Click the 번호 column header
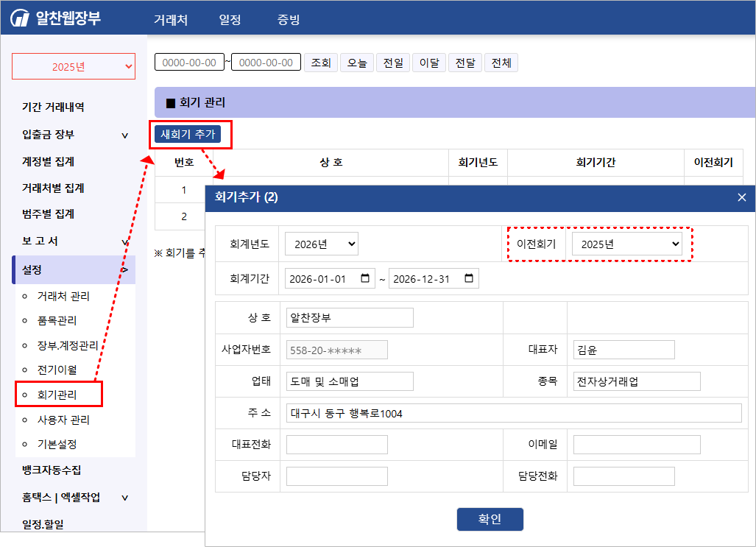756x547 pixels. 184,163
